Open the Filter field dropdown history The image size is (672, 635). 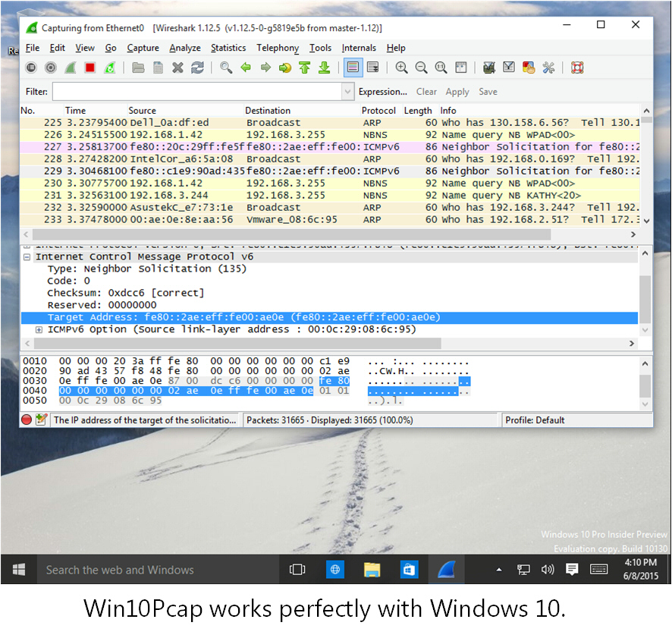coord(347,91)
